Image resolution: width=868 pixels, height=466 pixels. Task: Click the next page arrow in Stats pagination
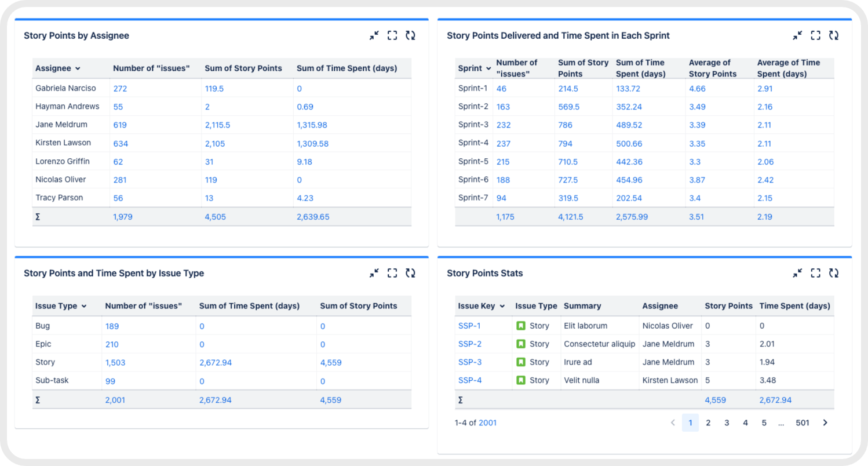point(825,423)
